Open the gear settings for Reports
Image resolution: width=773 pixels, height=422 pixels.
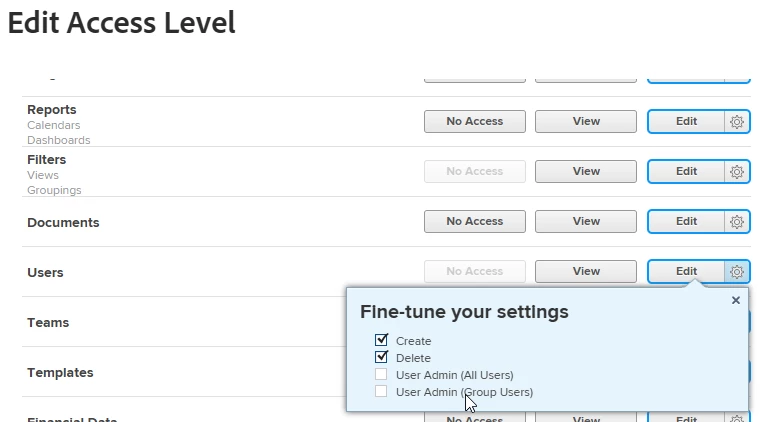[737, 121]
